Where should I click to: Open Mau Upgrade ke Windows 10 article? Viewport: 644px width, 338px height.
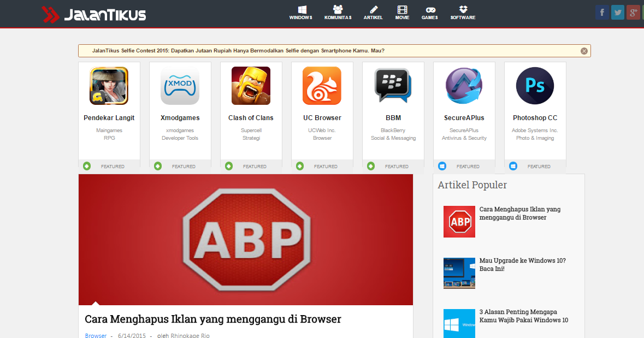(522, 264)
